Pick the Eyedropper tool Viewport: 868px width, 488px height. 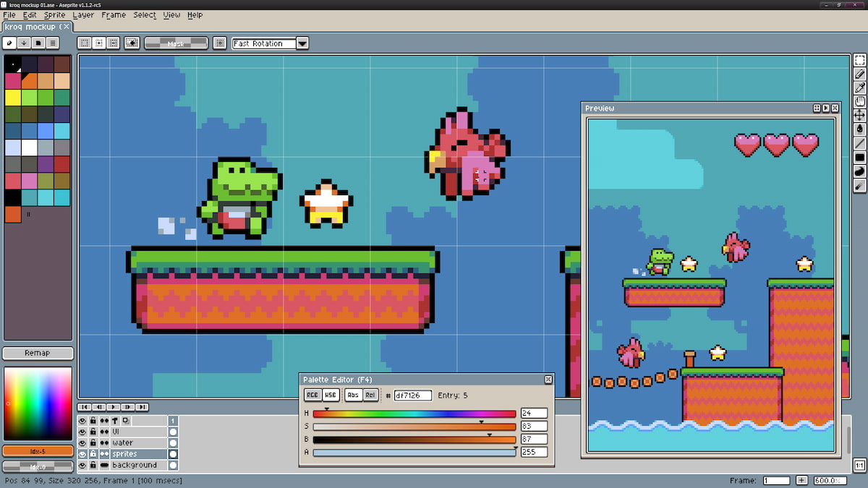pos(859,87)
